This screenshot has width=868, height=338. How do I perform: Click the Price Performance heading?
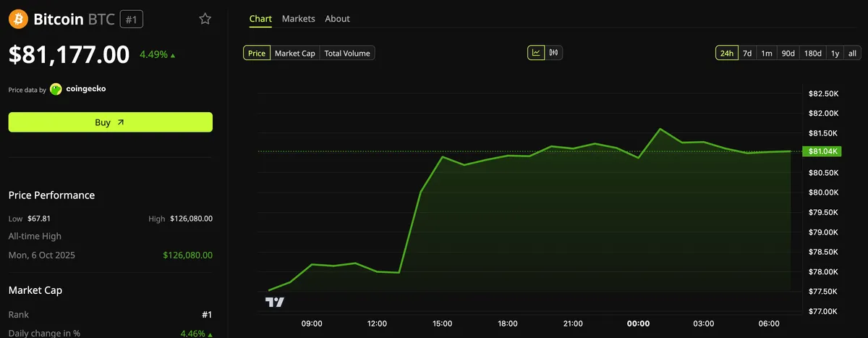click(x=51, y=195)
